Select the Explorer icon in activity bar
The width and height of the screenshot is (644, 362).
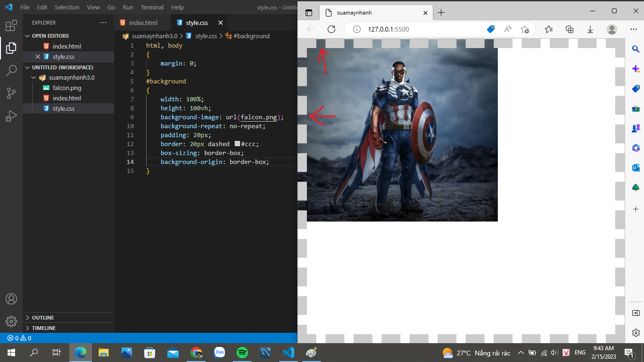click(x=11, y=48)
